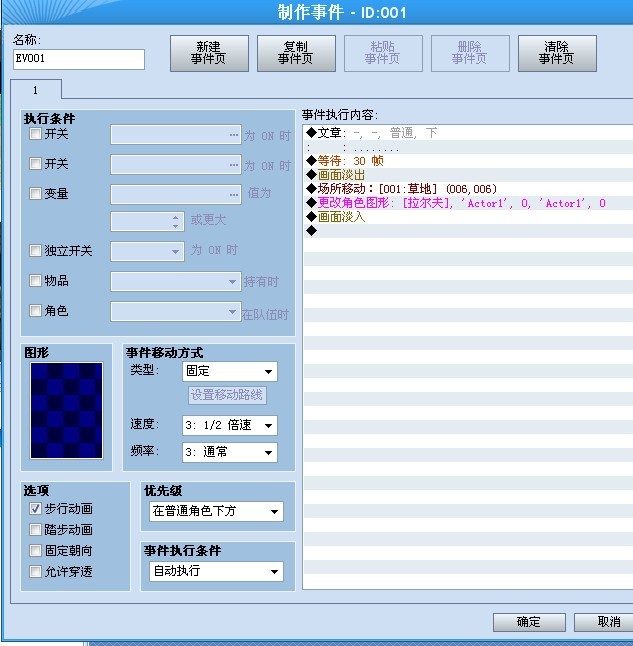The height and width of the screenshot is (646, 633).
Task: Select the 文章 command line
Action: 468,133
